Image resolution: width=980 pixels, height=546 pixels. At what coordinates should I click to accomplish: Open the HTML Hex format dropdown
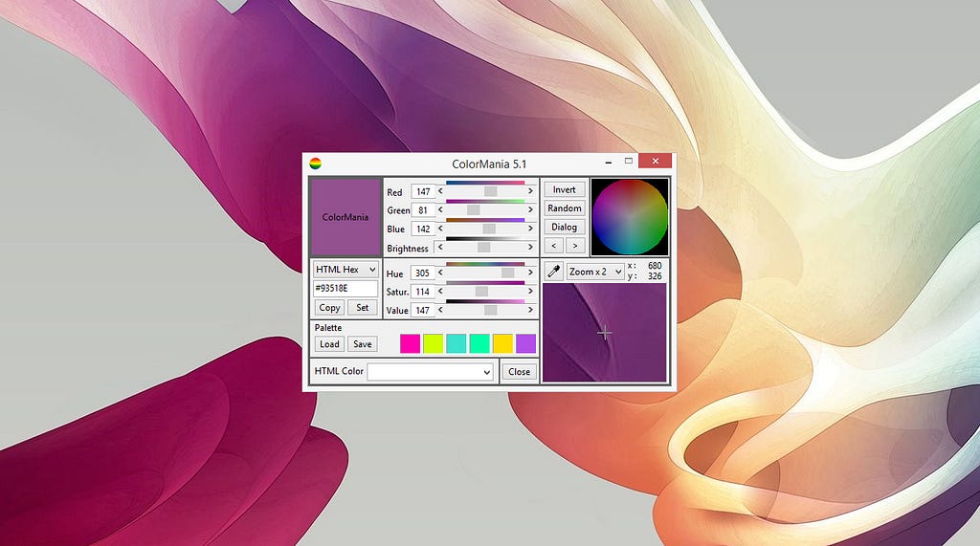[345, 270]
